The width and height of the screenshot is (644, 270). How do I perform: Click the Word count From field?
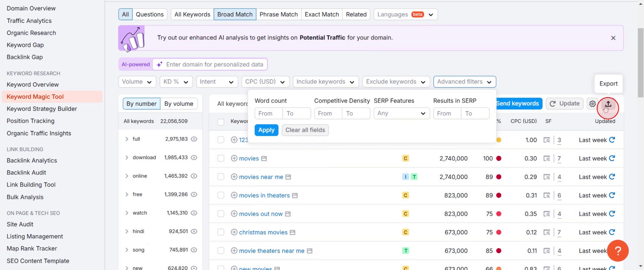click(268, 113)
